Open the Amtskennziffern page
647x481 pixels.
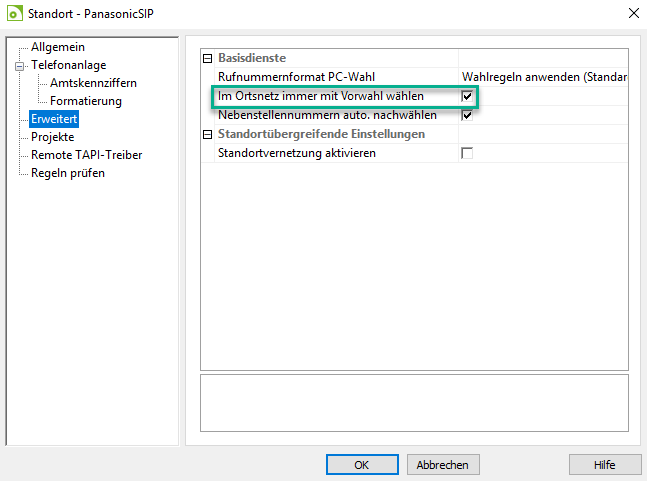[x=93, y=83]
